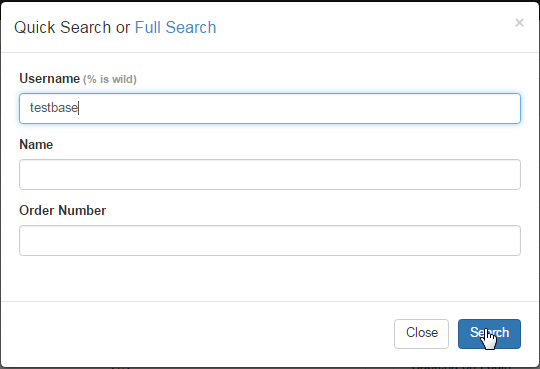Click the Close button in footer
The image size is (540, 369).
421,334
